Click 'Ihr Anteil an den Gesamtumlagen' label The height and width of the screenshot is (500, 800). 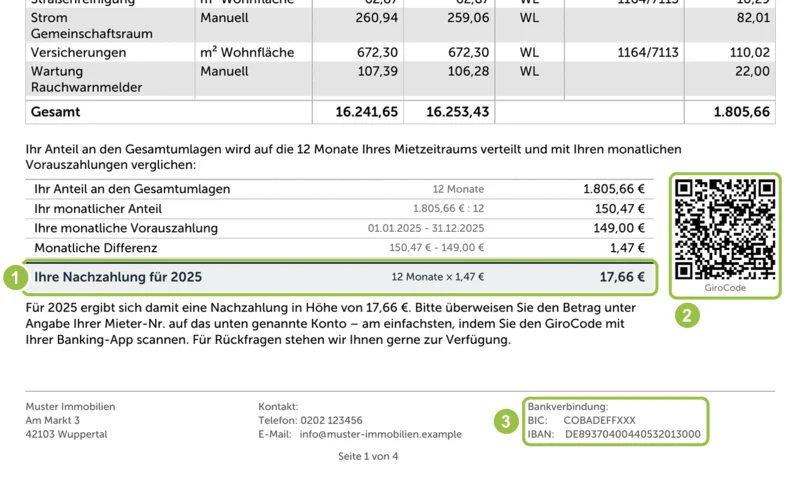pyautogui.click(x=132, y=189)
